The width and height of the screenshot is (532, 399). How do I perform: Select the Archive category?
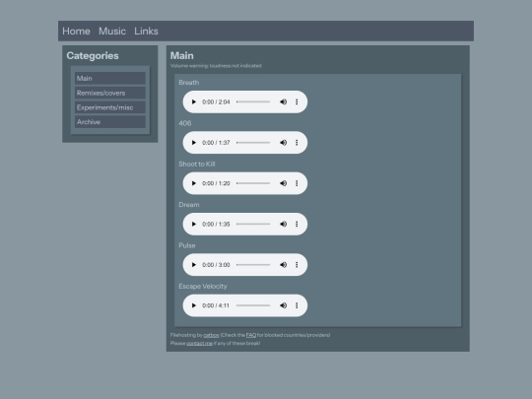(x=110, y=122)
